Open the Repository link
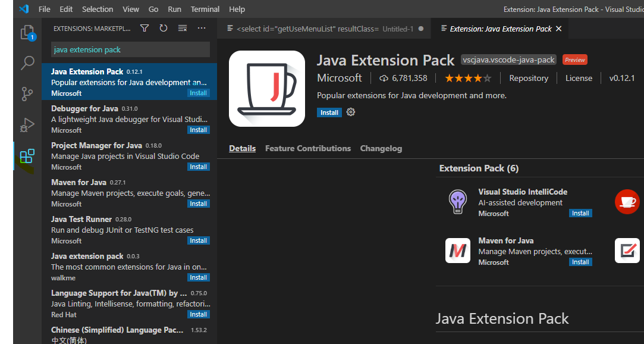This screenshot has width=644, height=344. click(x=529, y=78)
